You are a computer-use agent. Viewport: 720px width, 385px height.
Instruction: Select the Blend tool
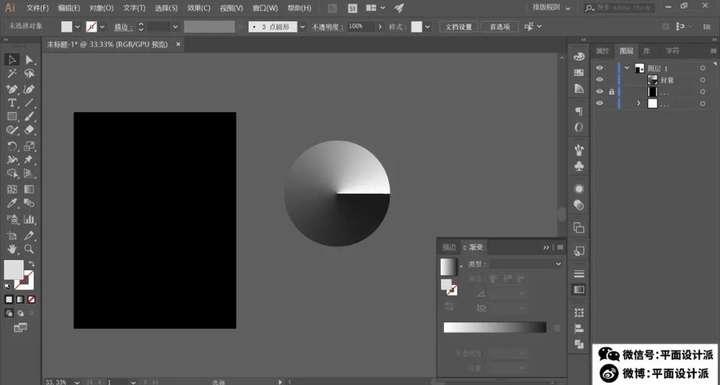(x=29, y=203)
